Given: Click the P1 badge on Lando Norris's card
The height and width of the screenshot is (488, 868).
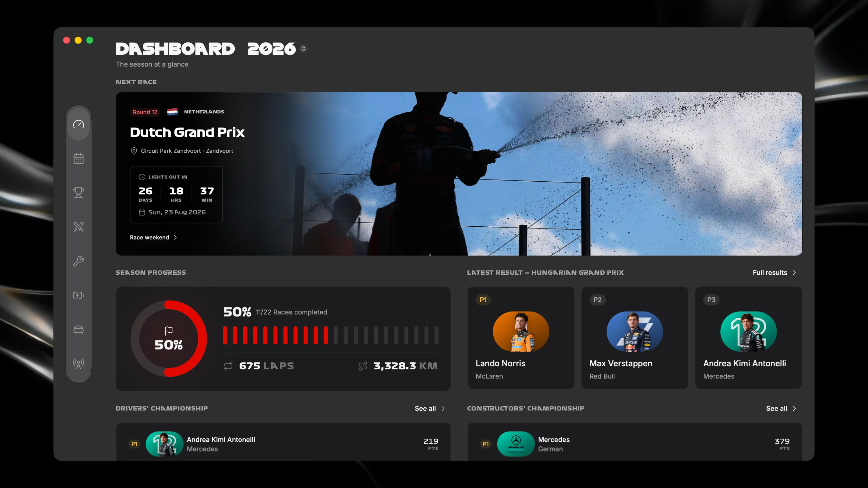Looking at the screenshot, I should (483, 300).
